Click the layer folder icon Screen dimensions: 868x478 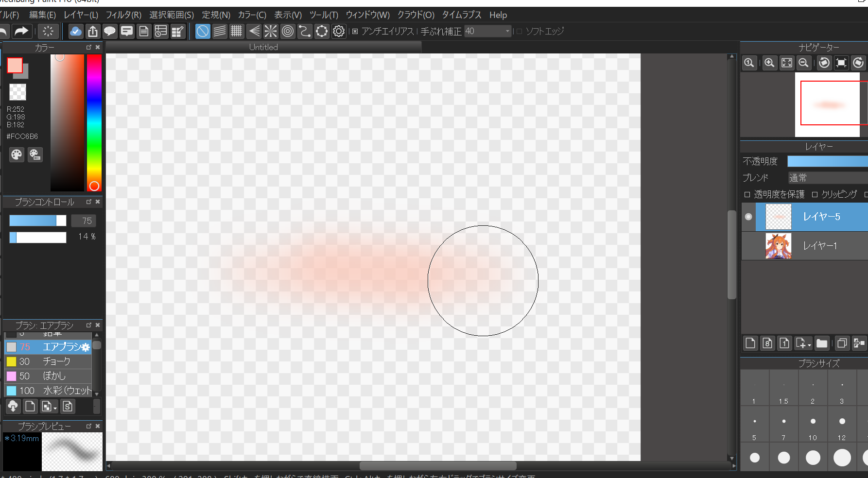(x=822, y=343)
